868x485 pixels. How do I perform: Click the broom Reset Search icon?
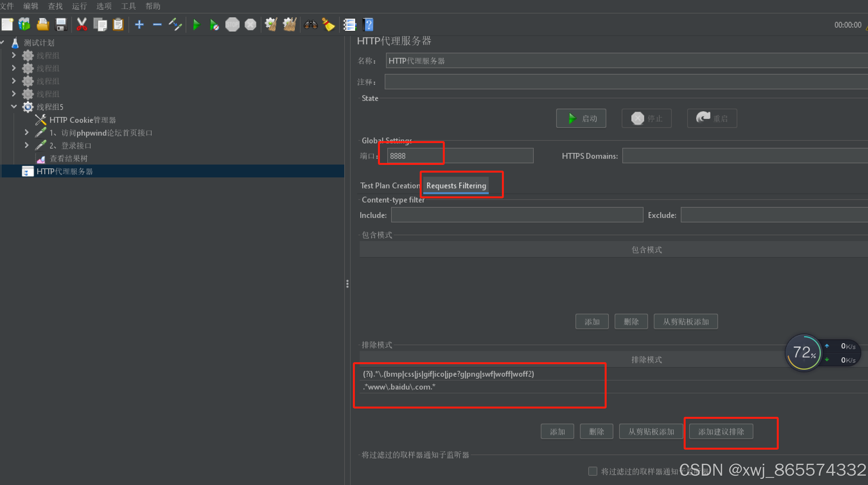point(329,25)
